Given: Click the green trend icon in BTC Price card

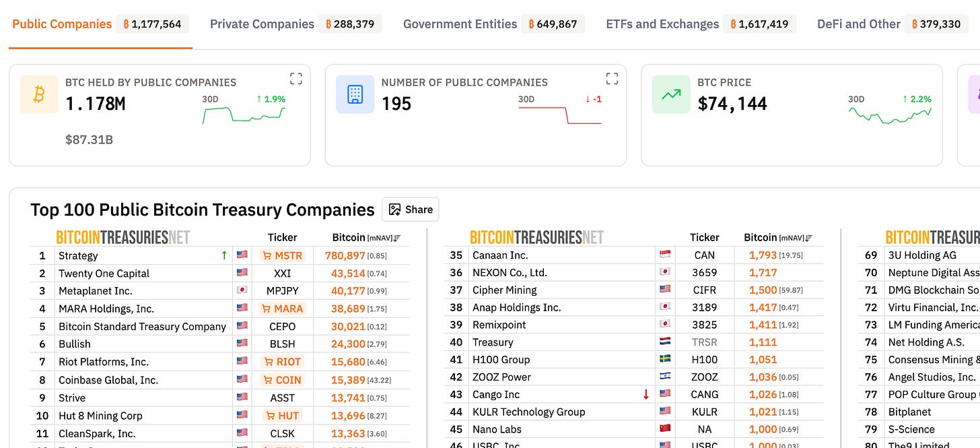Looking at the screenshot, I should pos(671,94).
